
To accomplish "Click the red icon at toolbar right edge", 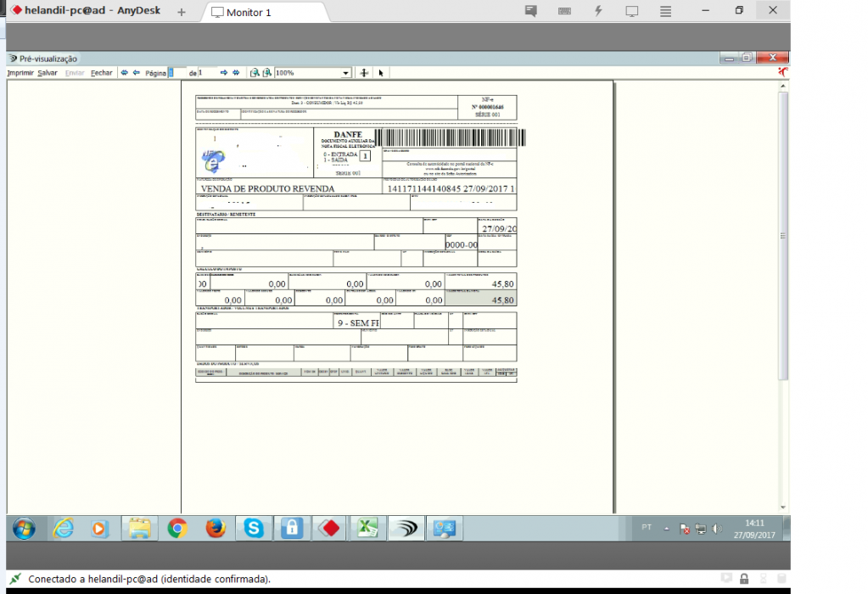I will 783,72.
